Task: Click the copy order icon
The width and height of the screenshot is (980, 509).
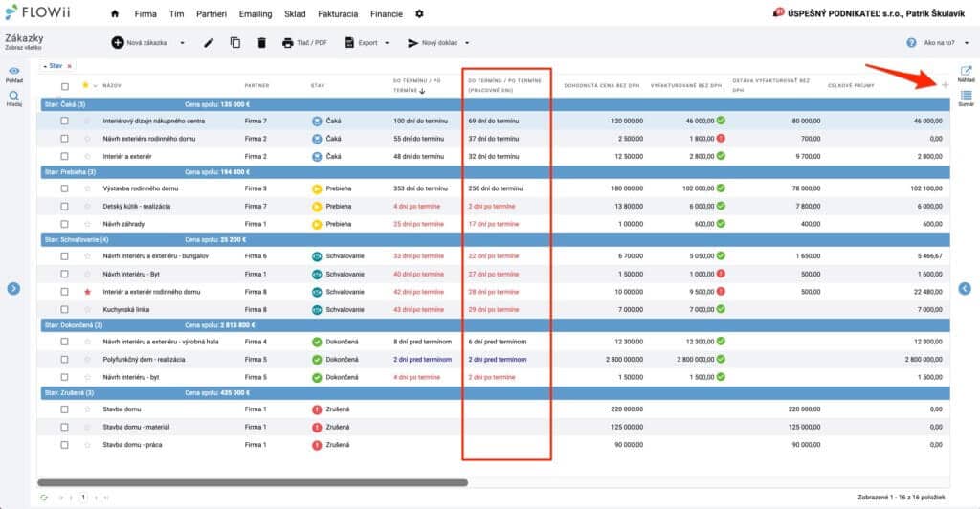Action: [235, 42]
